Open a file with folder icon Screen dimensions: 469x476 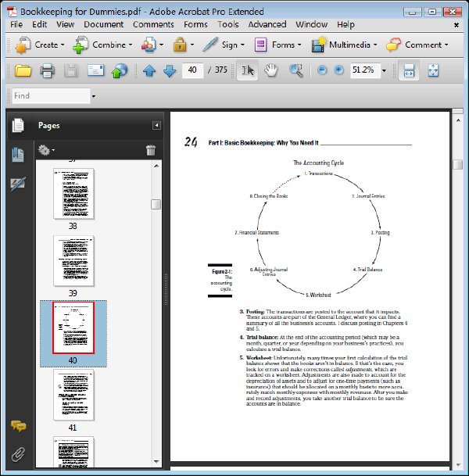tap(23, 70)
